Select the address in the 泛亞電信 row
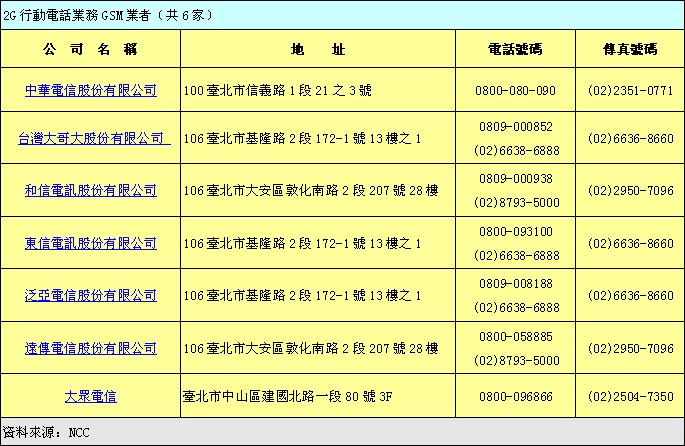Screen dimensions: 685x446 [302, 295]
